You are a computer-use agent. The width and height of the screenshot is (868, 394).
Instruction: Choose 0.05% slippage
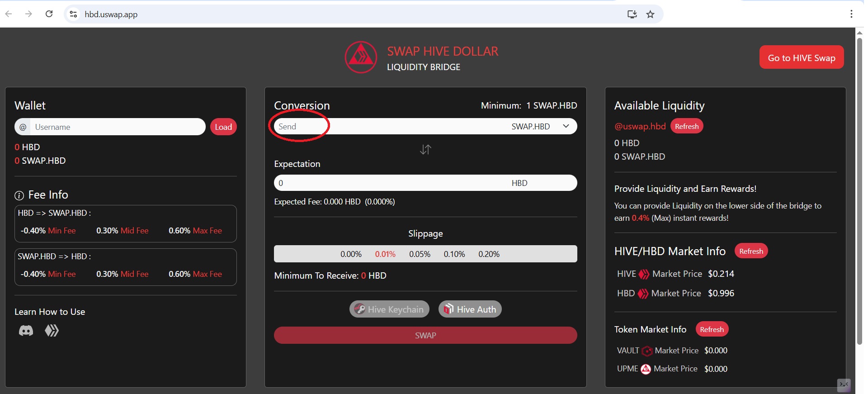pos(420,254)
